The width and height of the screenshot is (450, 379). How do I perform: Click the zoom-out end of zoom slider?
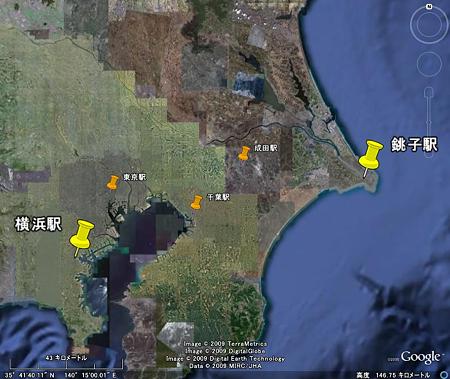click(x=429, y=154)
